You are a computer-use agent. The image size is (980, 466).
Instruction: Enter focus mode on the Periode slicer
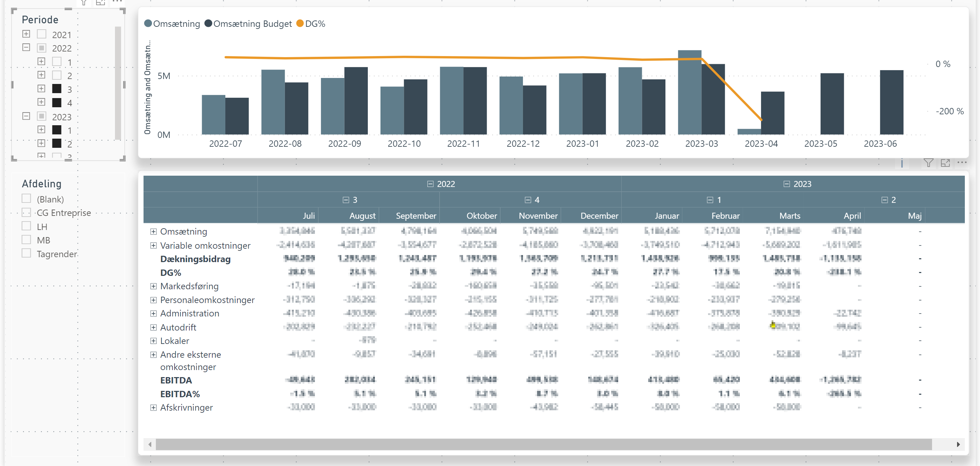tap(101, 3)
